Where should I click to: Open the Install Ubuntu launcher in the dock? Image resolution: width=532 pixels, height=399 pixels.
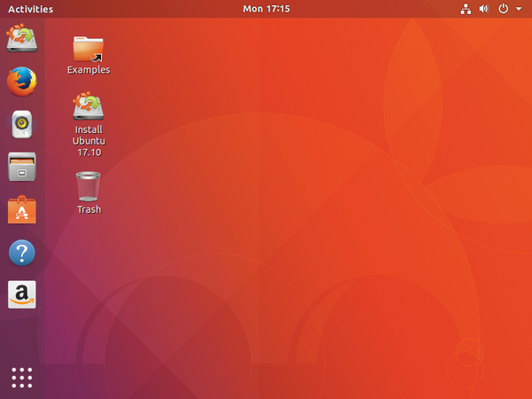pyautogui.click(x=21, y=38)
